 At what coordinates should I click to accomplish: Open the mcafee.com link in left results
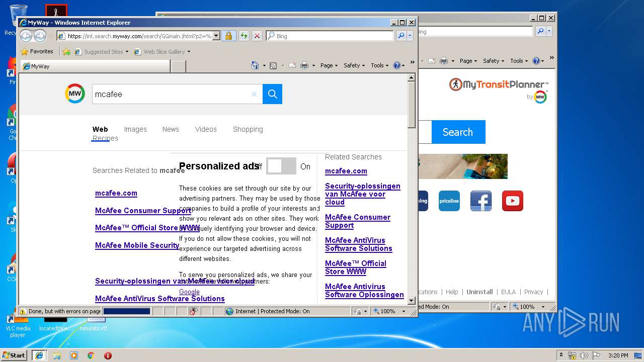[116, 193]
